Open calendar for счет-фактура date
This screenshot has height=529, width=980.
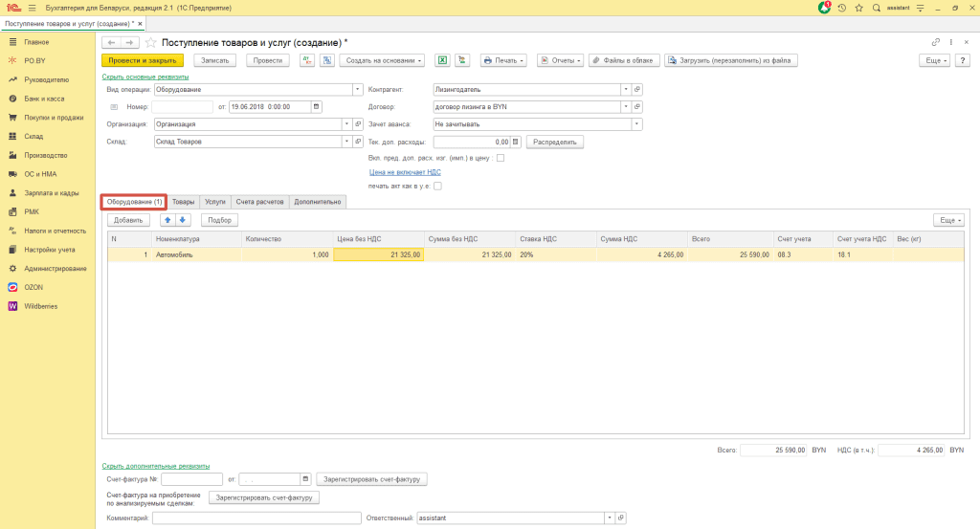click(x=305, y=479)
